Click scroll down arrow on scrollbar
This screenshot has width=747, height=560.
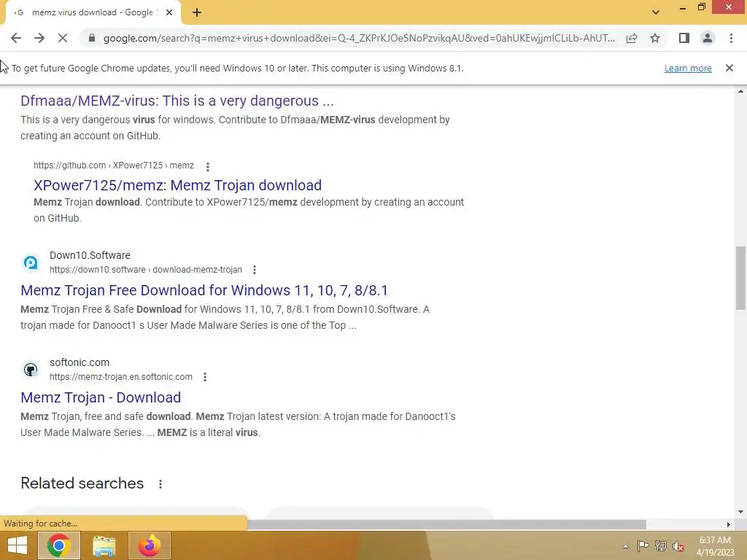tap(740, 512)
